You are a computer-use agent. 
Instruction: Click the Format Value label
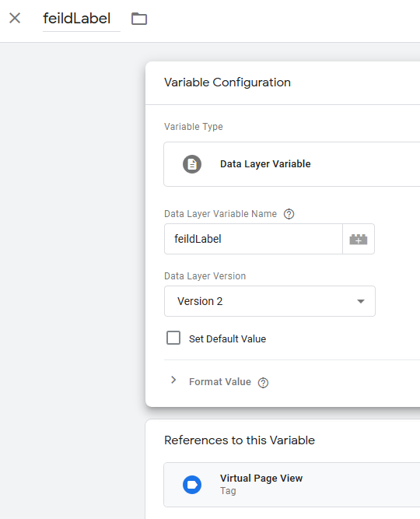tap(220, 382)
